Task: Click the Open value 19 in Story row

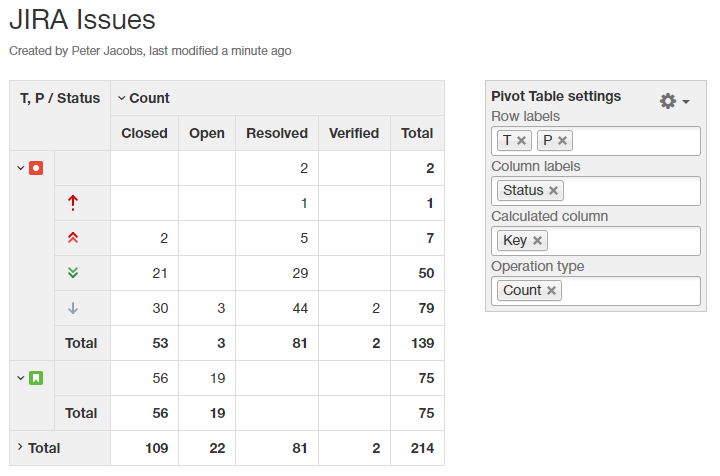Action: click(x=218, y=378)
